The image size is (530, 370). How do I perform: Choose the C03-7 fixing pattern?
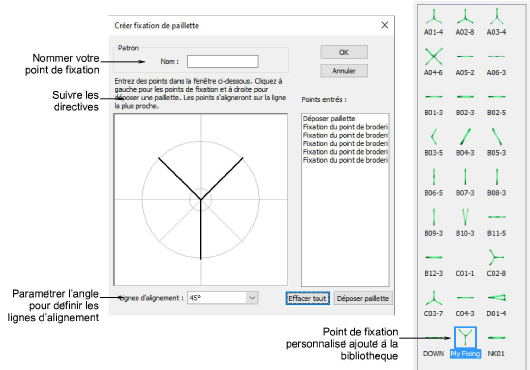pyautogui.click(x=433, y=303)
